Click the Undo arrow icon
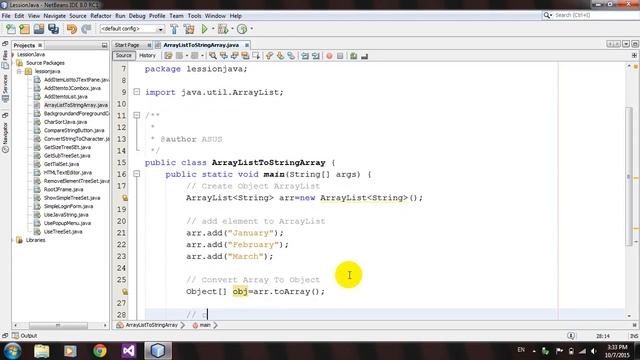This screenshot has width=640, height=360. (x=72, y=29)
